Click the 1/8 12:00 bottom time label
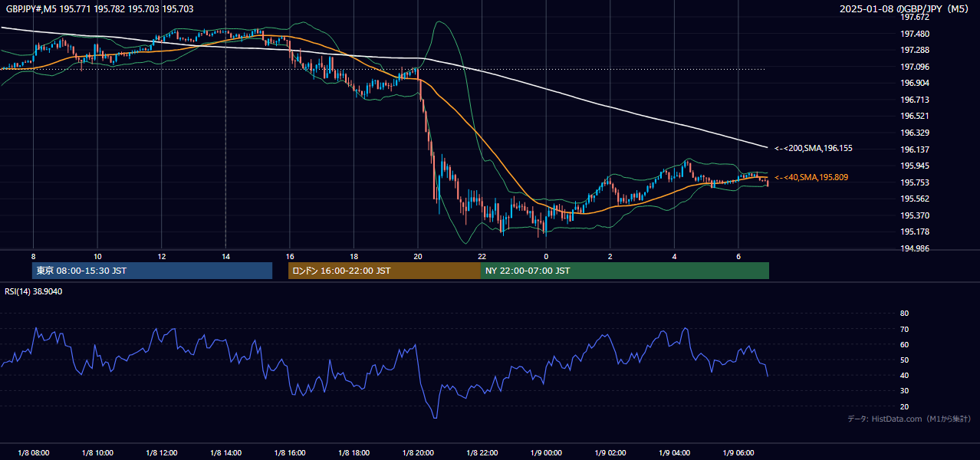980x460 pixels. tap(162, 453)
